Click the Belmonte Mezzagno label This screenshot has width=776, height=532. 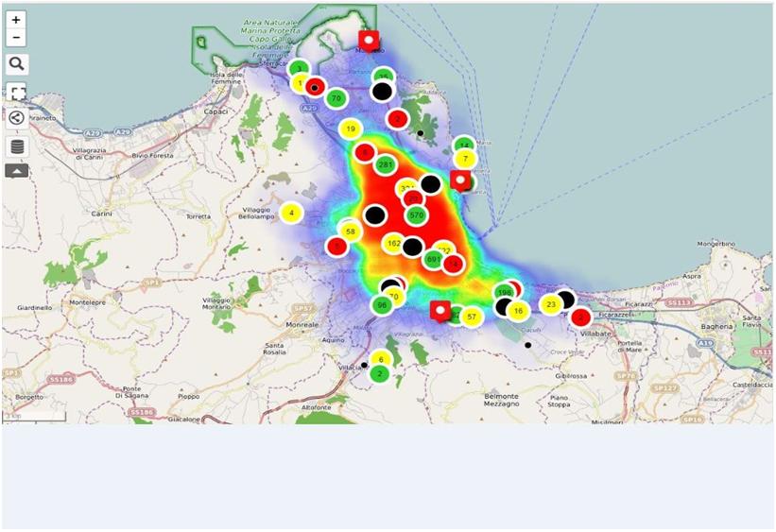click(x=501, y=400)
